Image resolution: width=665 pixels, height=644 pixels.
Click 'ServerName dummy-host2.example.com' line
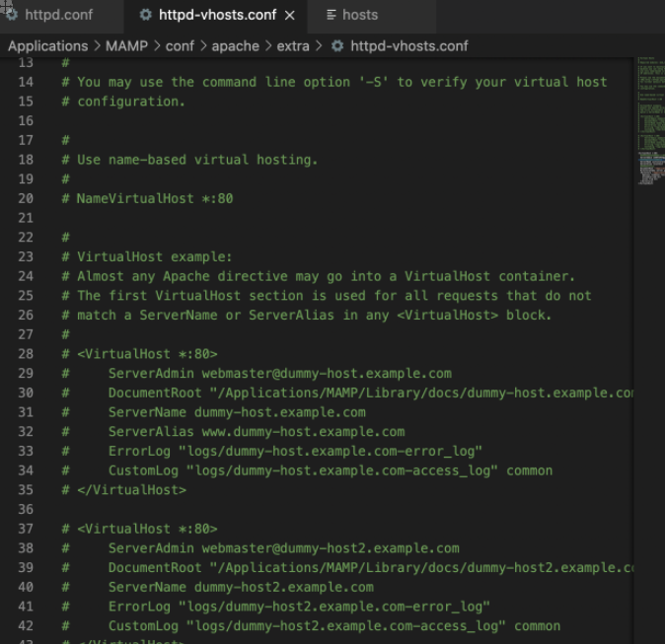tap(218, 587)
